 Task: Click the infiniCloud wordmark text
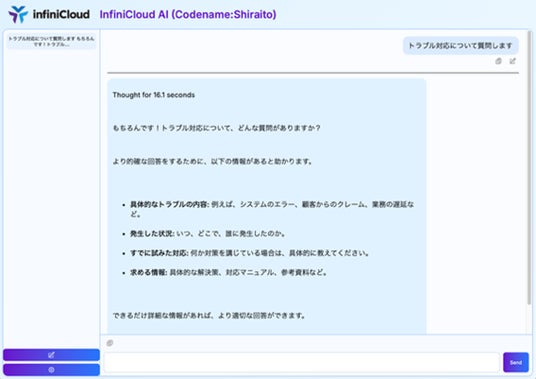[x=61, y=14]
